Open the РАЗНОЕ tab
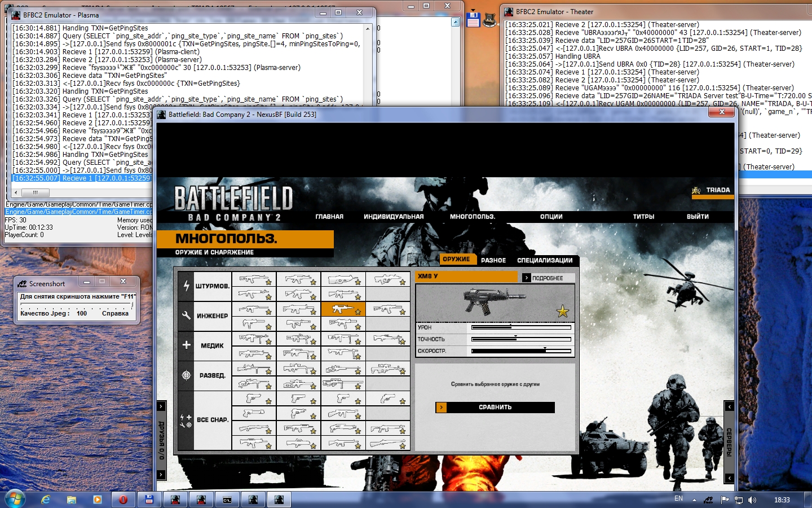 pos(493,260)
